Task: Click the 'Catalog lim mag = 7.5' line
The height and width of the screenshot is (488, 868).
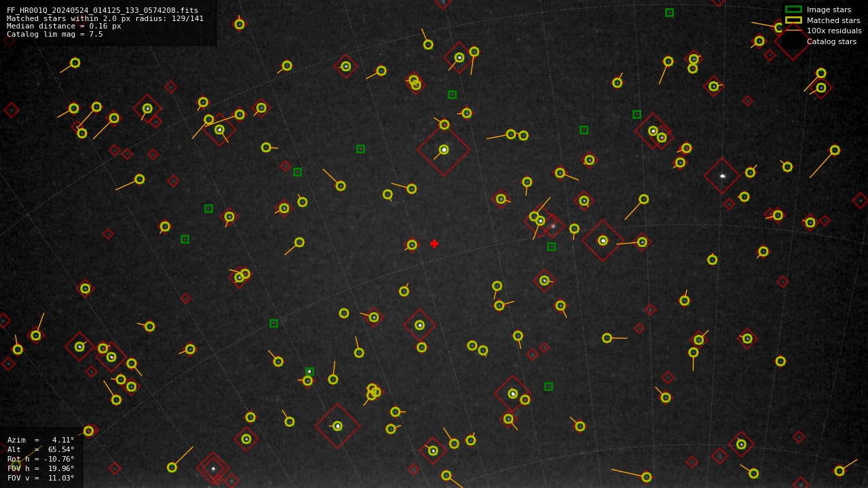Action: 55,34
